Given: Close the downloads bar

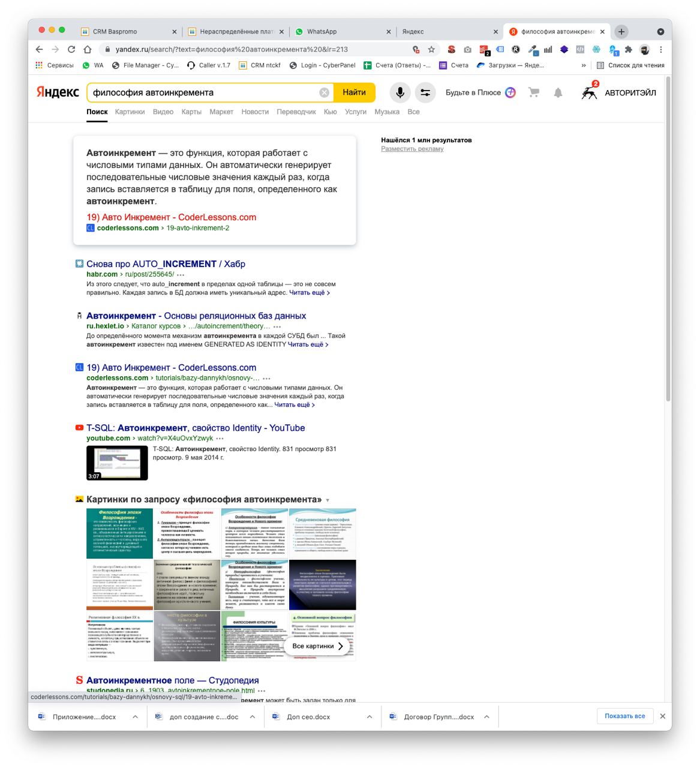Looking at the screenshot, I should tap(663, 716).
